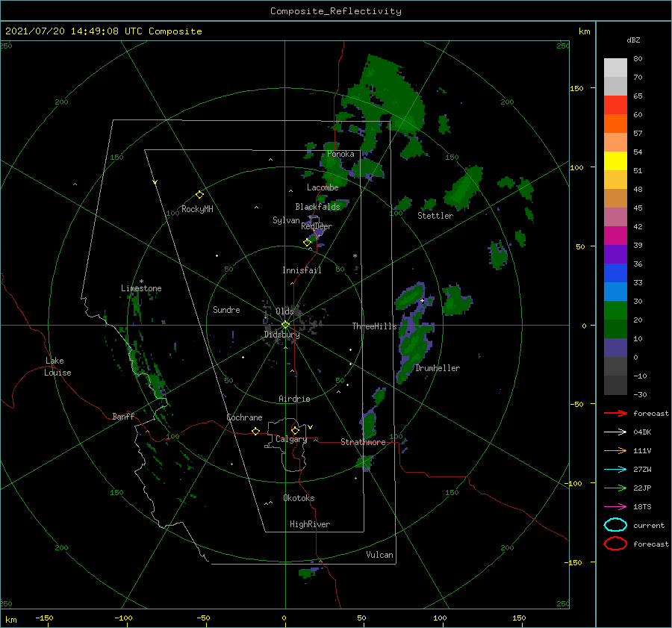The height and width of the screenshot is (628, 672).
Task: Click the Innisfail town label
Action: pyautogui.click(x=302, y=270)
